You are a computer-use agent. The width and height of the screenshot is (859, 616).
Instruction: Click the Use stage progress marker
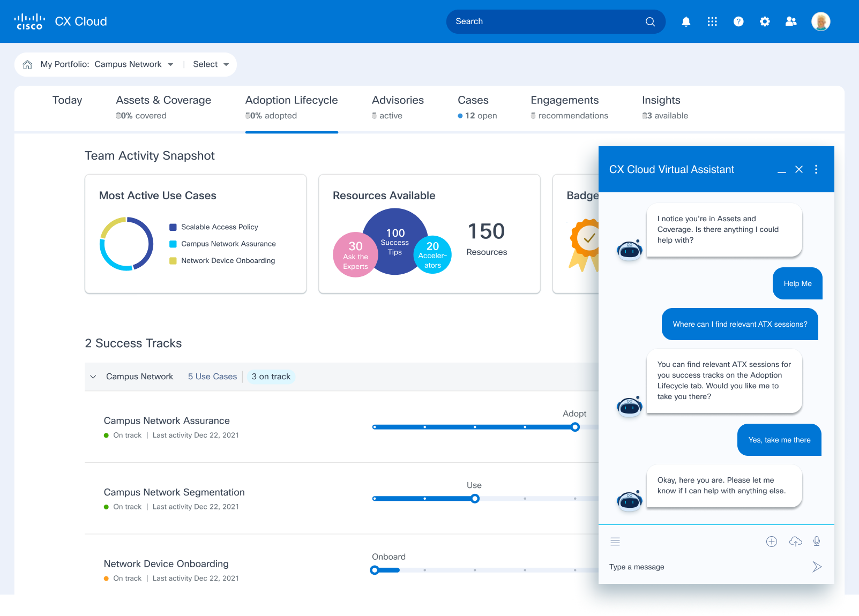(x=475, y=499)
